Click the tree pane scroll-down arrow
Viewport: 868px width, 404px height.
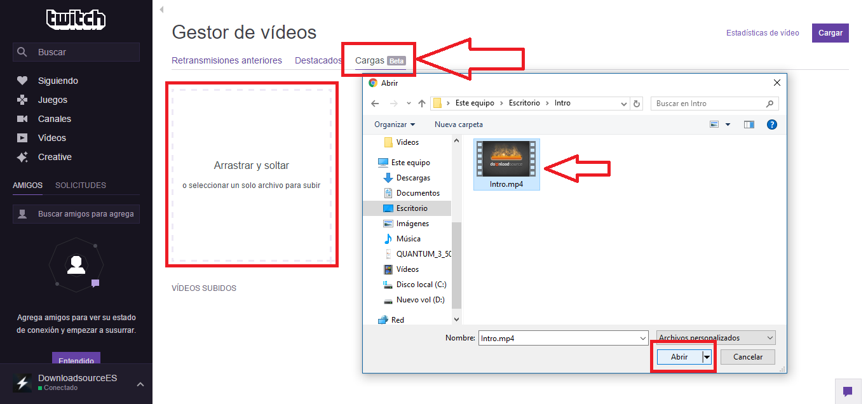coord(456,320)
